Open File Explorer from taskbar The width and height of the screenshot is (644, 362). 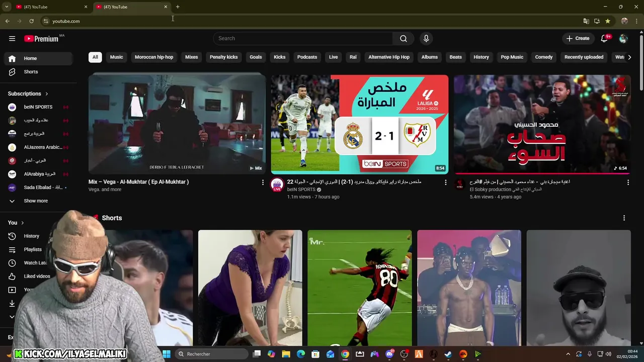[x=286, y=354]
